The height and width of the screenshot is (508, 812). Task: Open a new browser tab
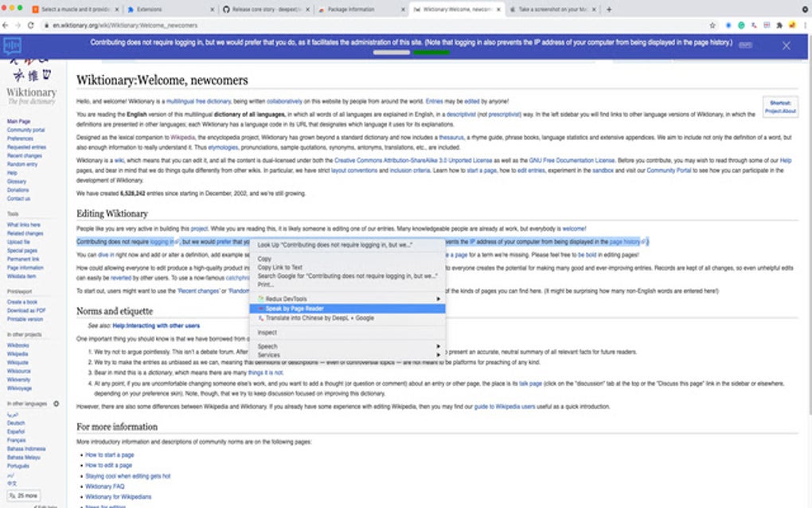609,10
